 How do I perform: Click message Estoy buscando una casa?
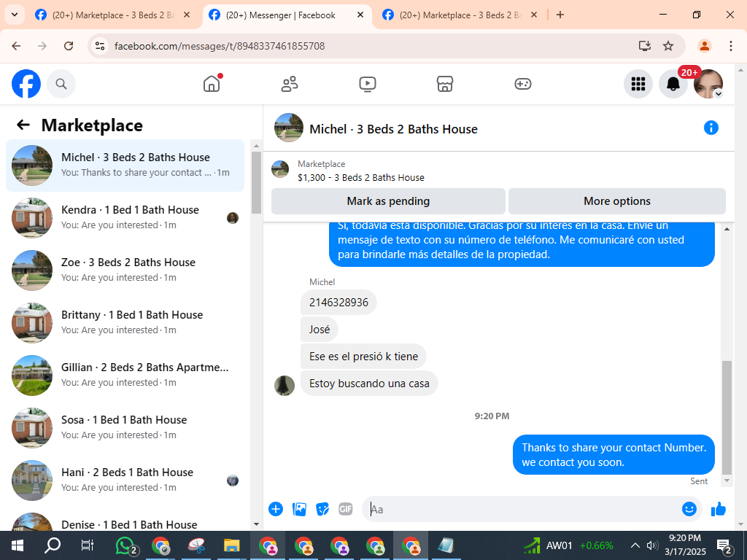pos(369,384)
